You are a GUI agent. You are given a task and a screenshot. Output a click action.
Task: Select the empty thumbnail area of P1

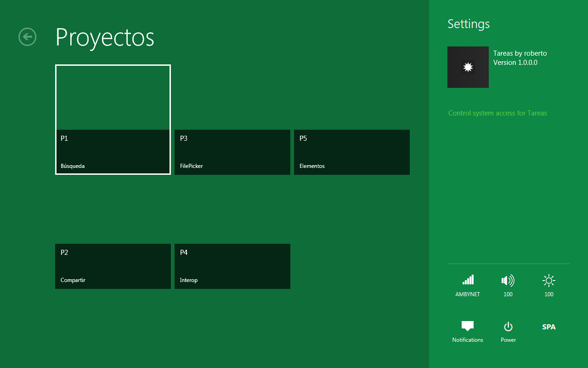[x=113, y=98]
